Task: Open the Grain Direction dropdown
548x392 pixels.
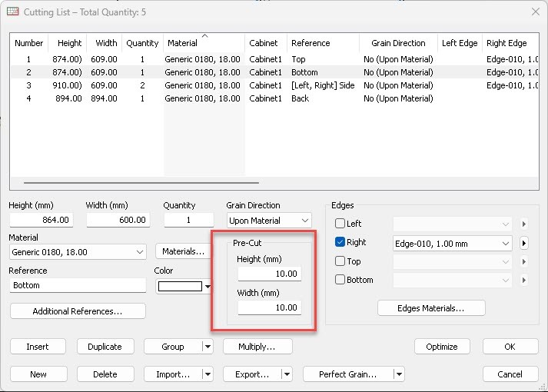Action: pos(269,221)
